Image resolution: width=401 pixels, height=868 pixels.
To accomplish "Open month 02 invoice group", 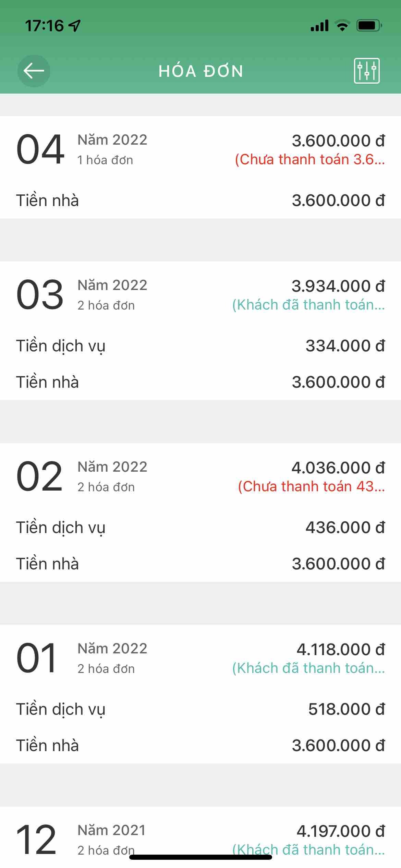I will [x=39, y=477].
